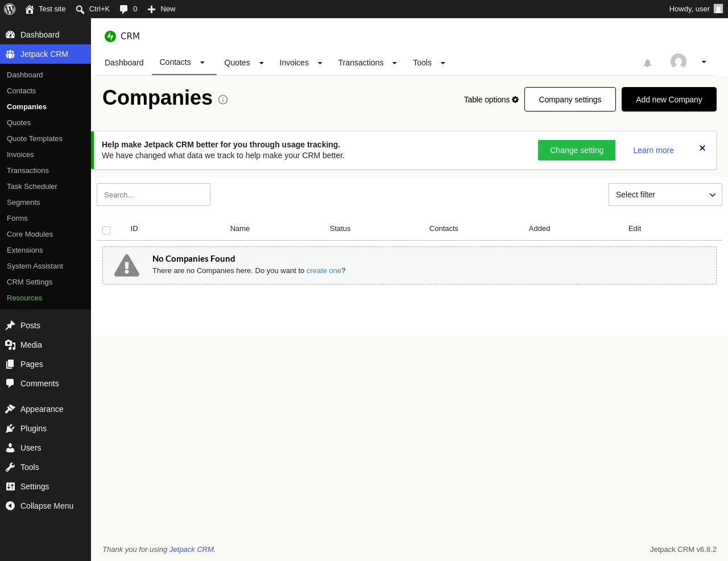Expand the Transactions dropdown arrow
This screenshot has width=728, height=561.
[395, 63]
